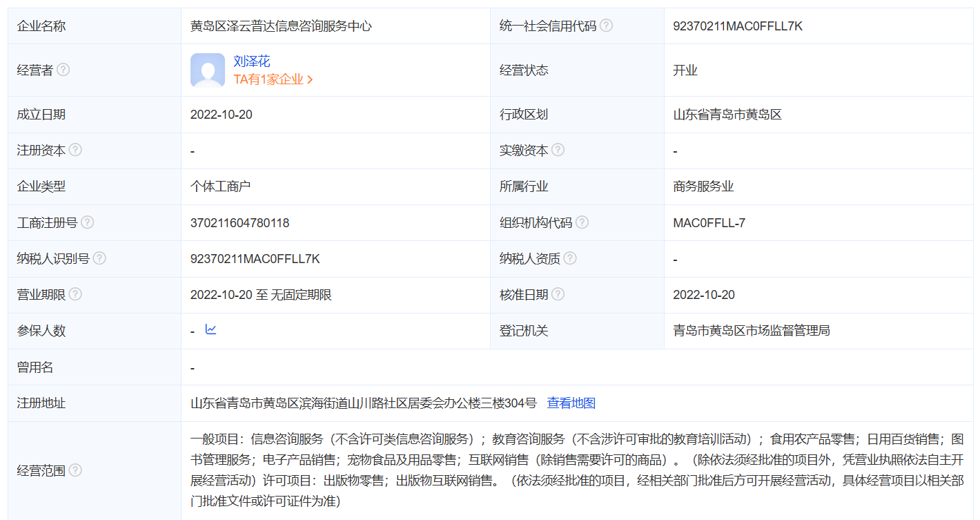The height and width of the screenshot is (520, 980).
Task: Click question mark icon beside 纳税人资质
Action: pos(569,258)
